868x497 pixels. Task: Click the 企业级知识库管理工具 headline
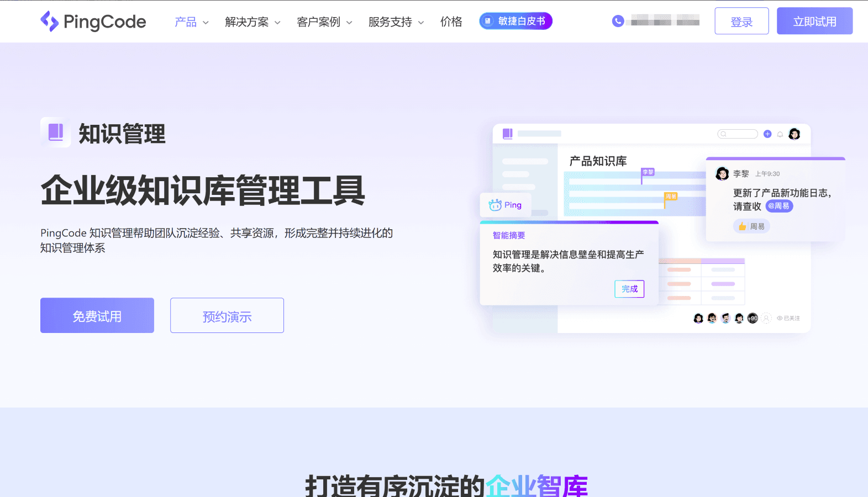tap(203, 191)
